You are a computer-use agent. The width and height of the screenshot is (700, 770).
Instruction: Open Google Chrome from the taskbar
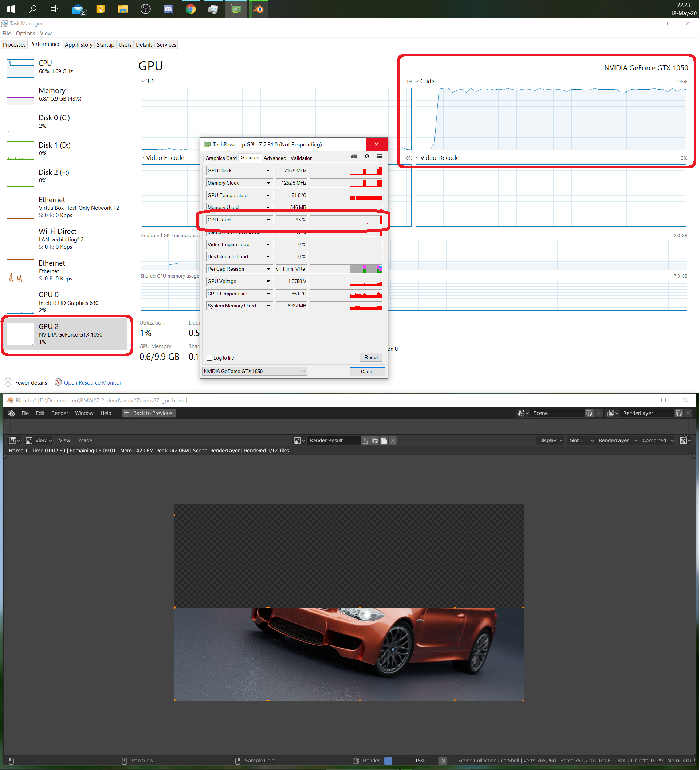tap(190, 9)
